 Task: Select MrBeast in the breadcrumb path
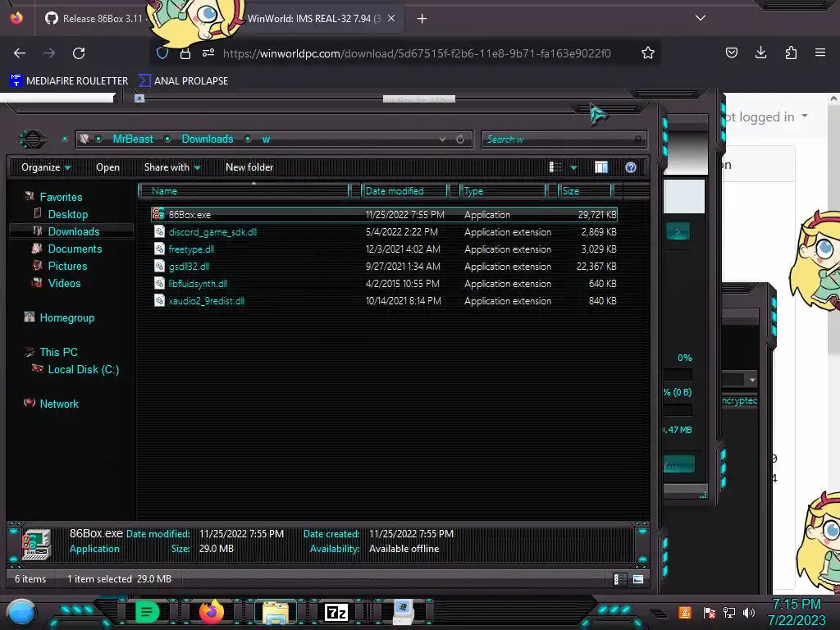point(133,139)
